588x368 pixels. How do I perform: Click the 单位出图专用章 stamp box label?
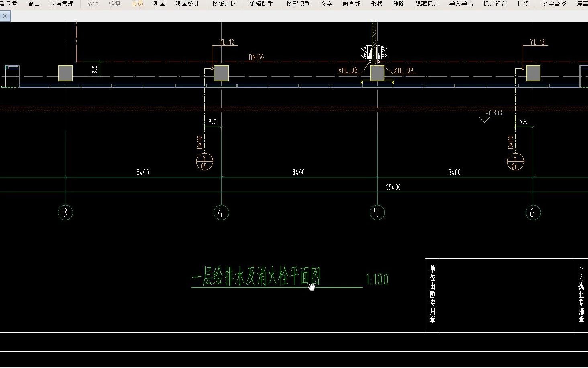[x=433, y=294]
